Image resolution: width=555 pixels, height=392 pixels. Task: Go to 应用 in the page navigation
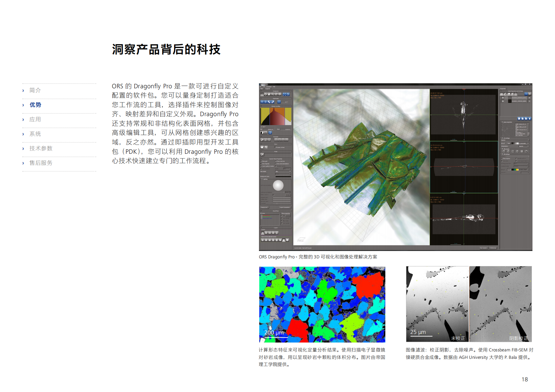(x=35, y=119)
